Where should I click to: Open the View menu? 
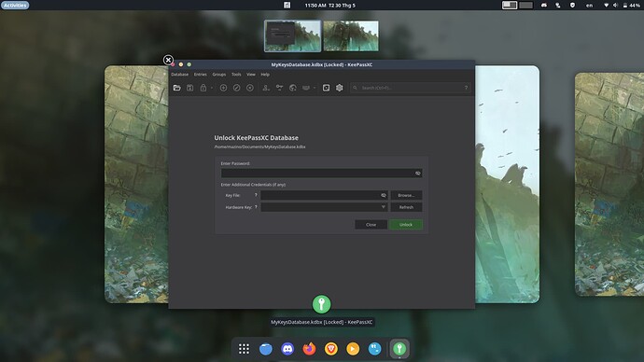point(251,75)
